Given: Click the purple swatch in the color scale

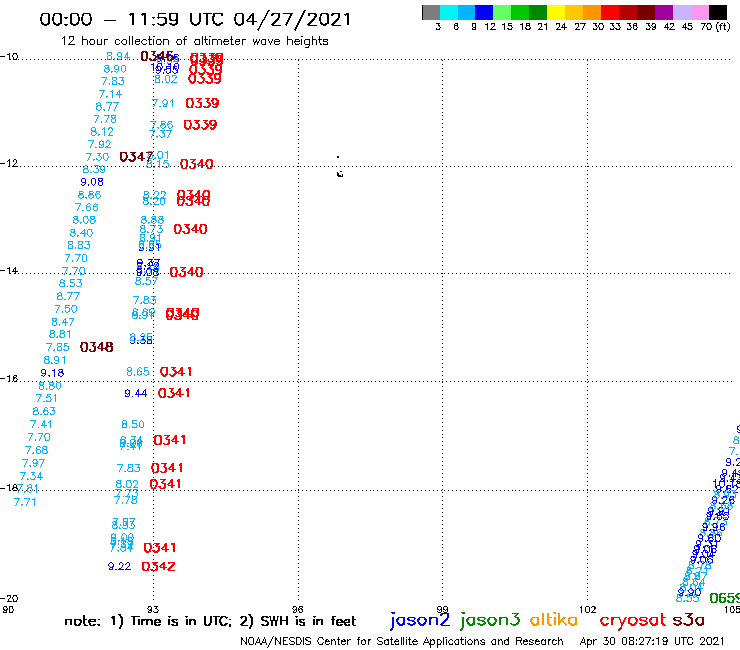Looking at the screenshot, I should point(664,12).
